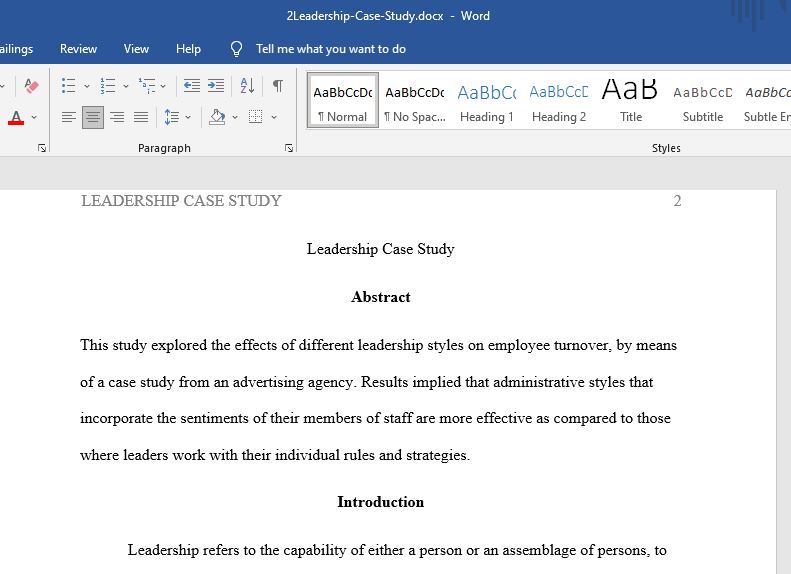Click the line and paragraph spacing icon
Viewport: 791px width, 574px height.
coord(172,118)
